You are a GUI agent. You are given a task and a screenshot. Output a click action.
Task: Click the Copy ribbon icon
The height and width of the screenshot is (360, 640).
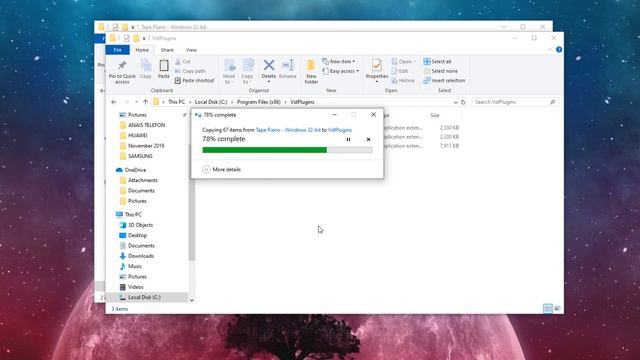[x=145, y=69]
